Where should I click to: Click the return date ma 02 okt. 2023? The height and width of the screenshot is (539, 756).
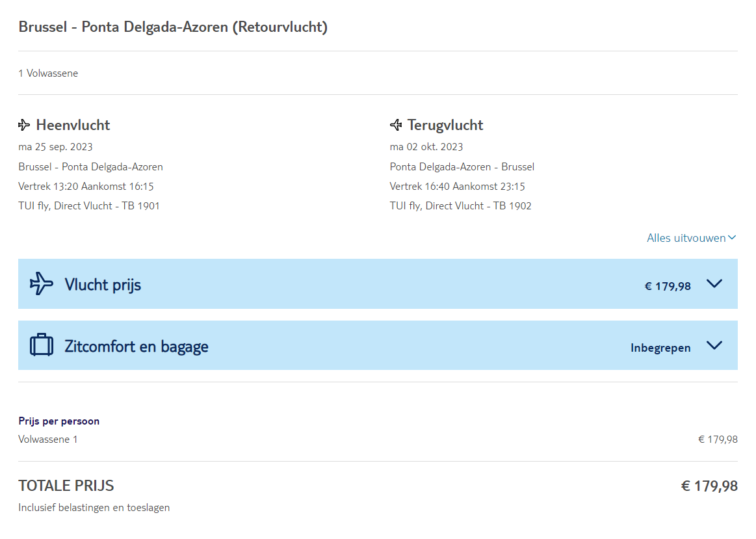426,147
